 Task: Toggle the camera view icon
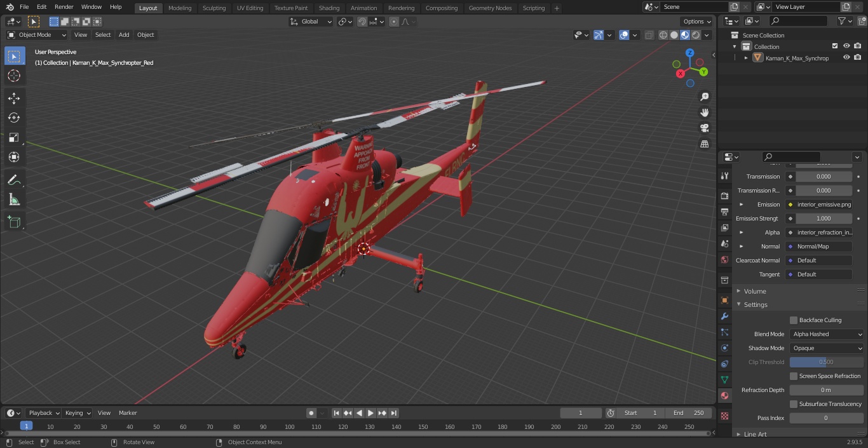(705, 128)
